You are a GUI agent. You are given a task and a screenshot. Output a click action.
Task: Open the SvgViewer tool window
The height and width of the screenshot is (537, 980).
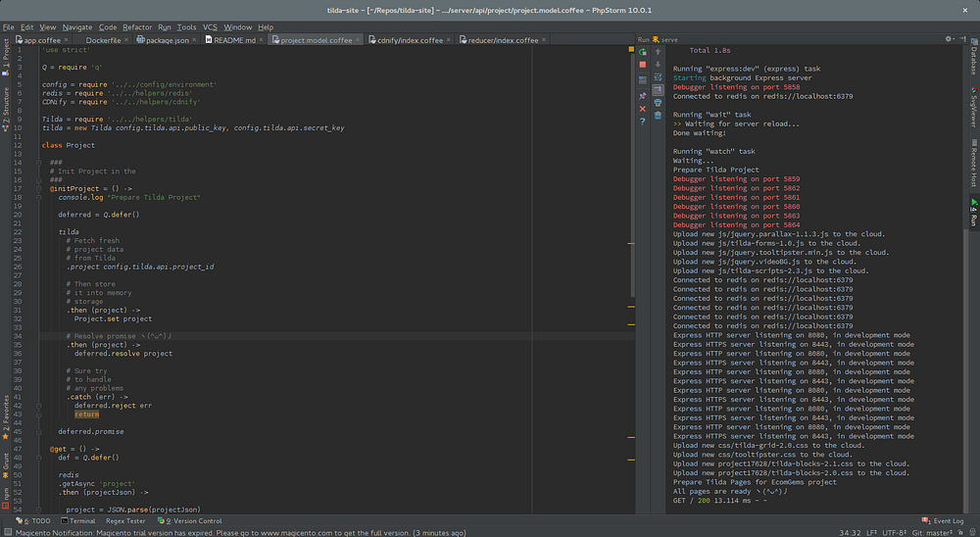[x=974, y=108]
